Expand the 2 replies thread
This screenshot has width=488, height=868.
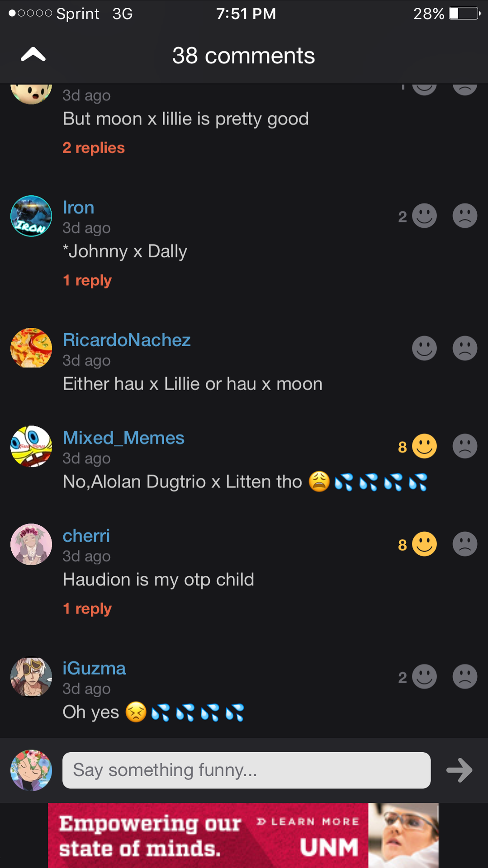tap(94, 148)
